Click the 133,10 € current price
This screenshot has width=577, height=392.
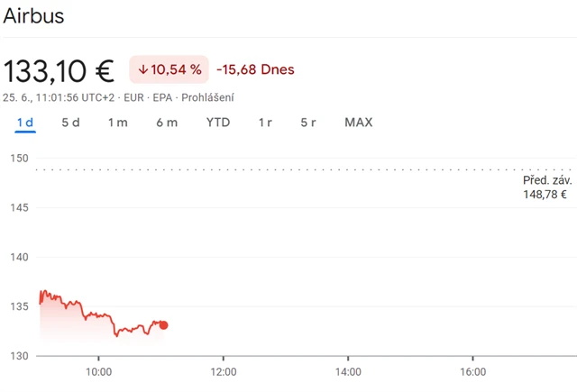click(60, 70)
